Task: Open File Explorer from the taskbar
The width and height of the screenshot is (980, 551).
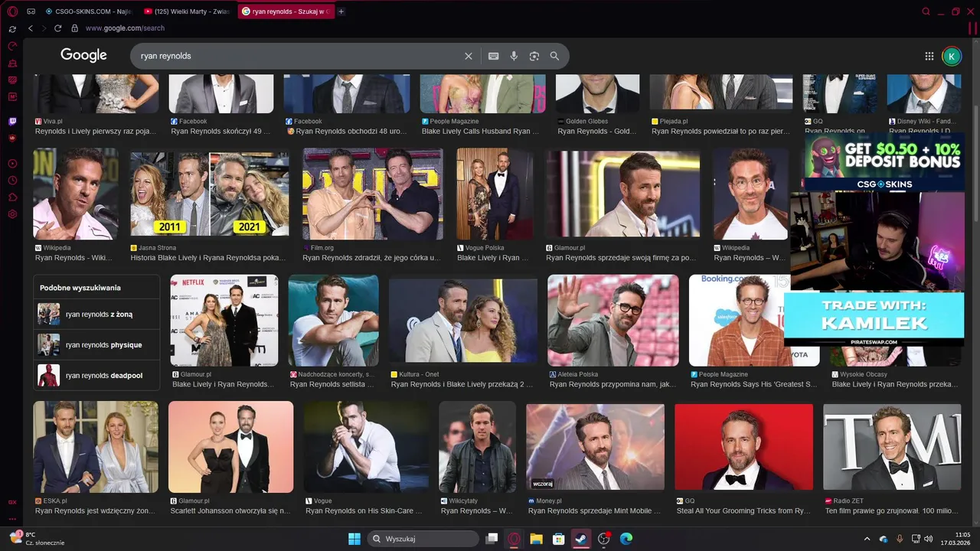Action: pos(537,539)
